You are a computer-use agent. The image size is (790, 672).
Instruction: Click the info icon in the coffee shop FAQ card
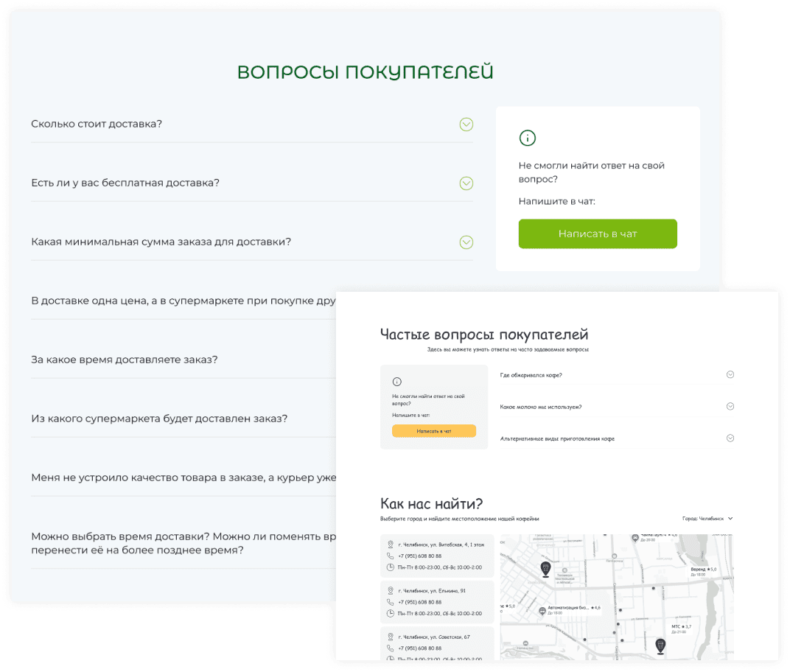398,382
